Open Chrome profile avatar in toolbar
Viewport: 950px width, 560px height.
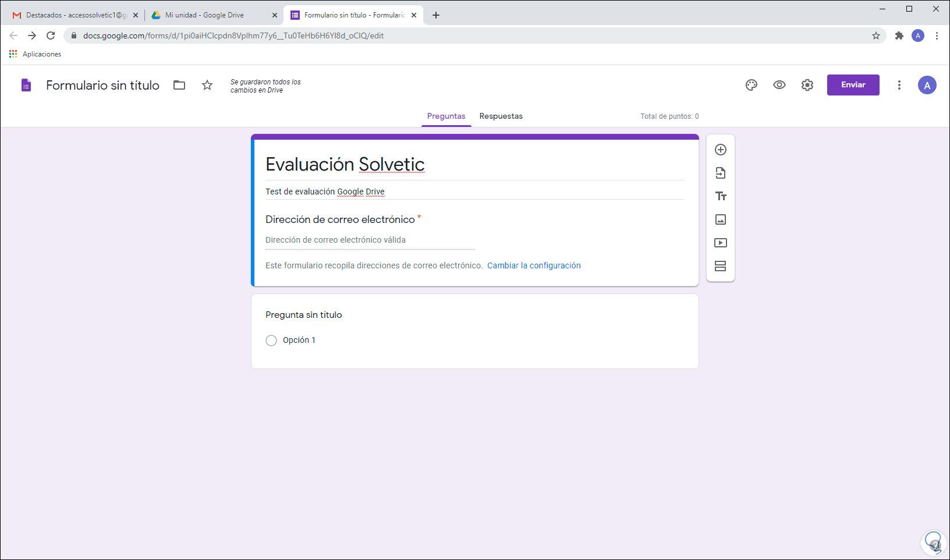(918, 36)
